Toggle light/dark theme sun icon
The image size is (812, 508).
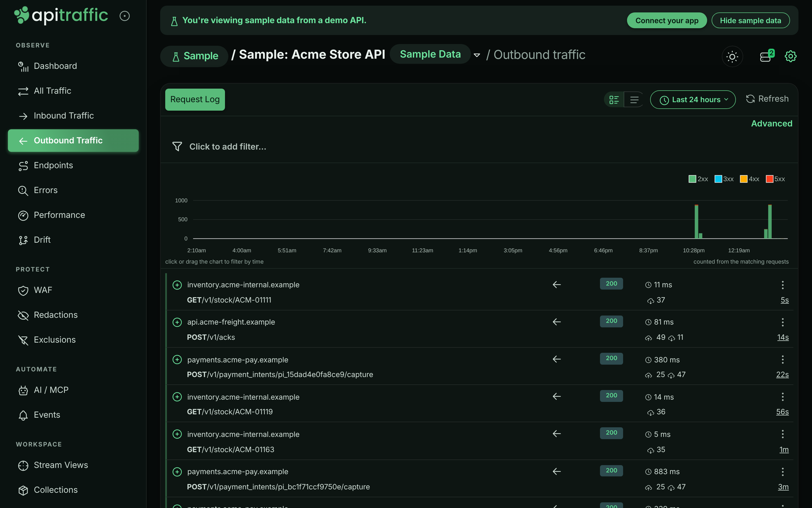[732, 56]
